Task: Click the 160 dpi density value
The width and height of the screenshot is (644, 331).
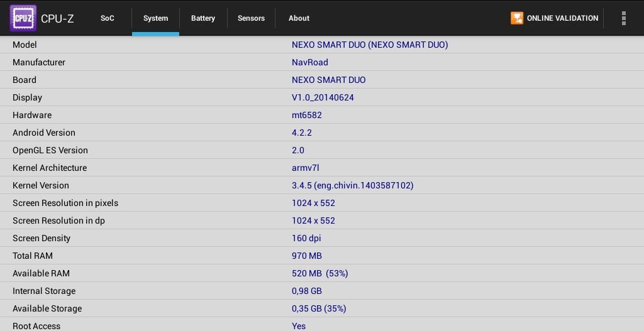Action: (x=306, y=238)
